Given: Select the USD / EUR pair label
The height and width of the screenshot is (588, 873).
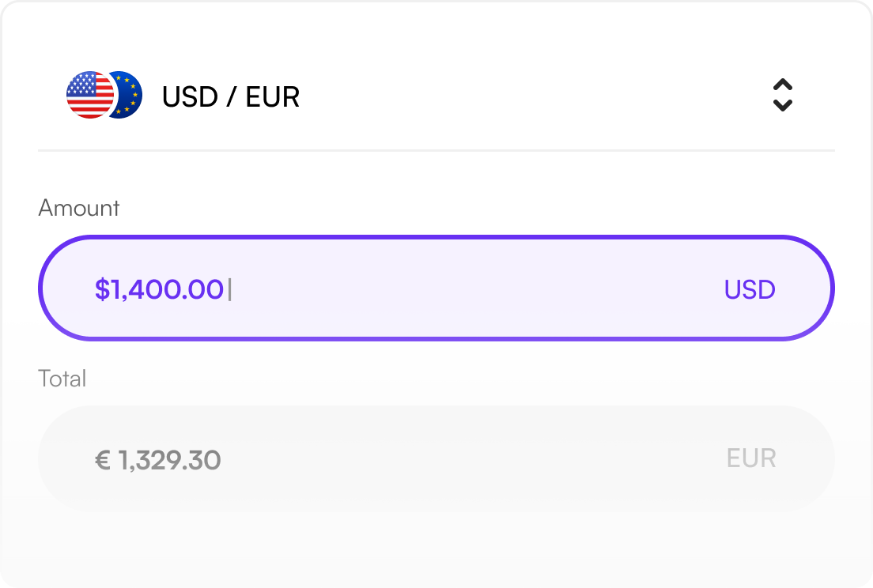Looking at the screenshot, I should pos(231,97).
